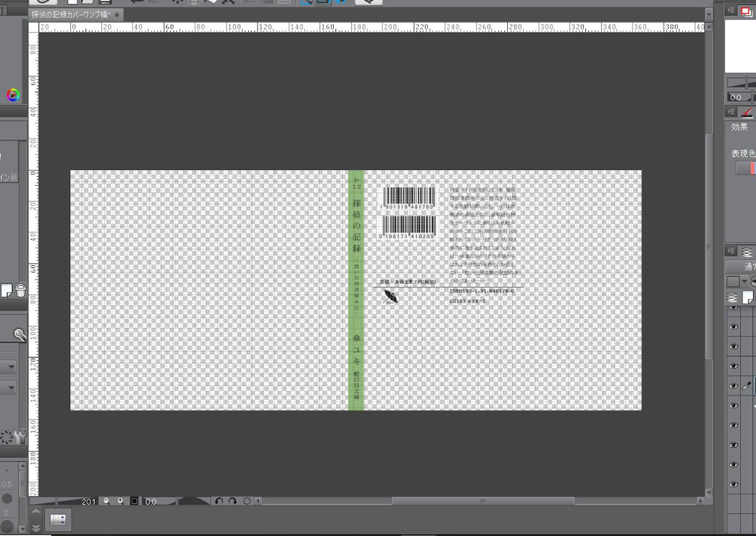
Task: Adjust the Navigator palette zoom slider
Action: 742,83
